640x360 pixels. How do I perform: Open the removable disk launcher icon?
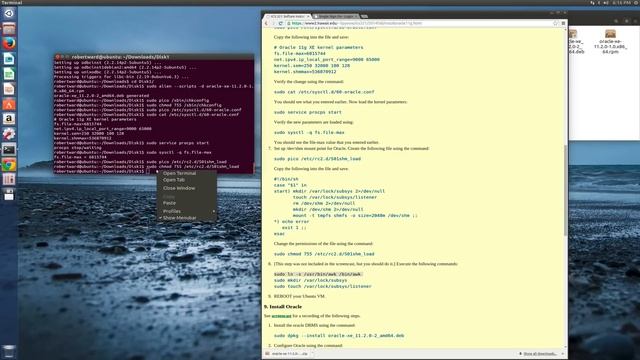coord(9,195)
